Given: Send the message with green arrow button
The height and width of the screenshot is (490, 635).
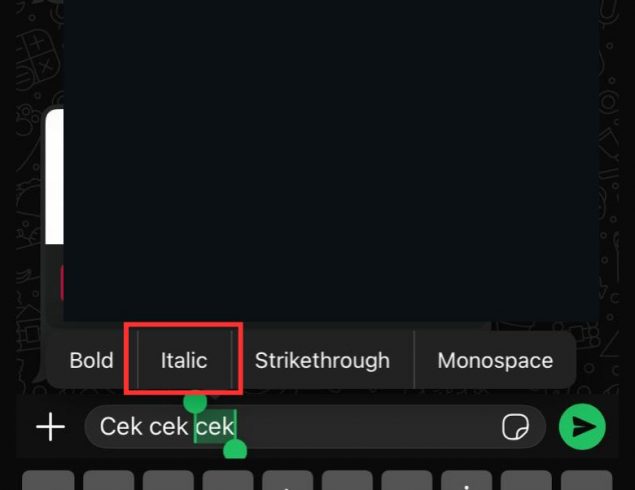Looking at the screenshot, I should click(582, 427).
